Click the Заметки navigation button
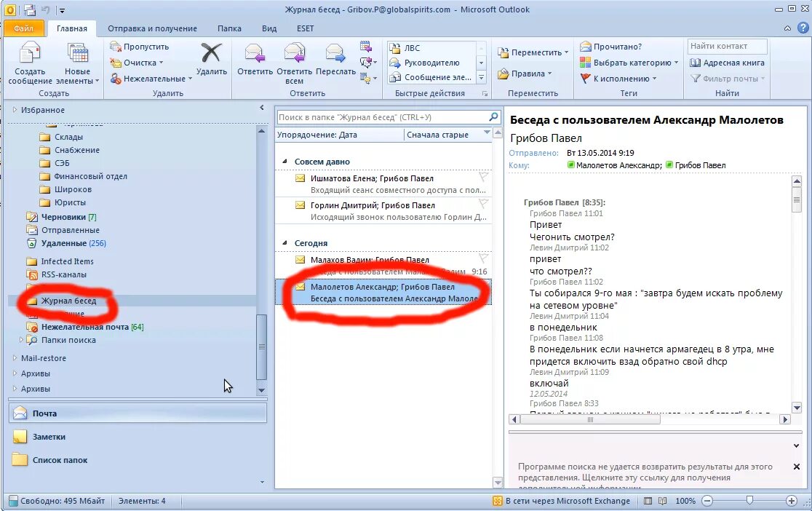Screen dimensions: 812x511 click(138, 436)
